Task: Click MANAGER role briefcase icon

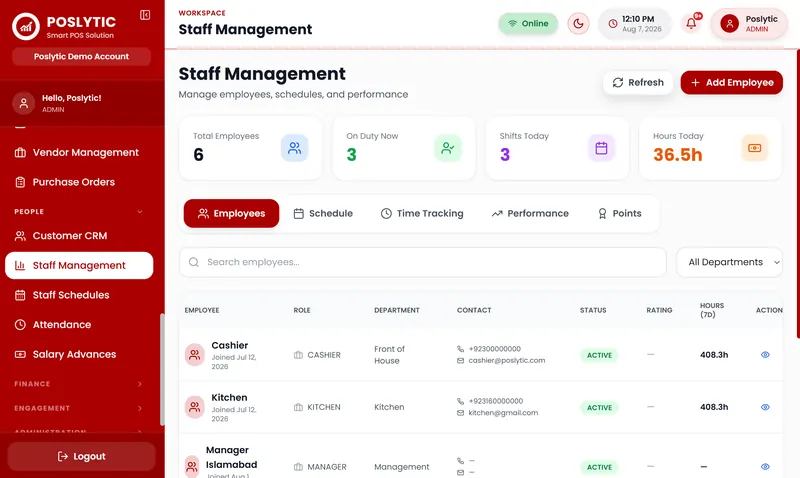Action: (298, 466)
